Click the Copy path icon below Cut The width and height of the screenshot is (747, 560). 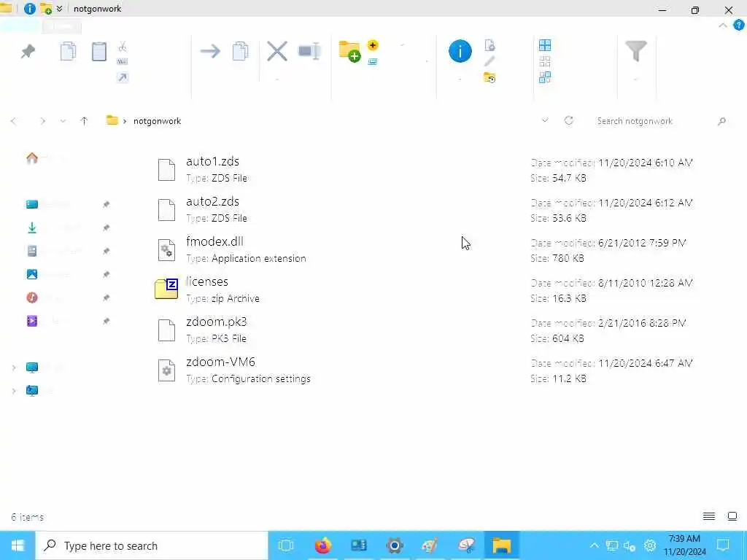coord(123,61)
